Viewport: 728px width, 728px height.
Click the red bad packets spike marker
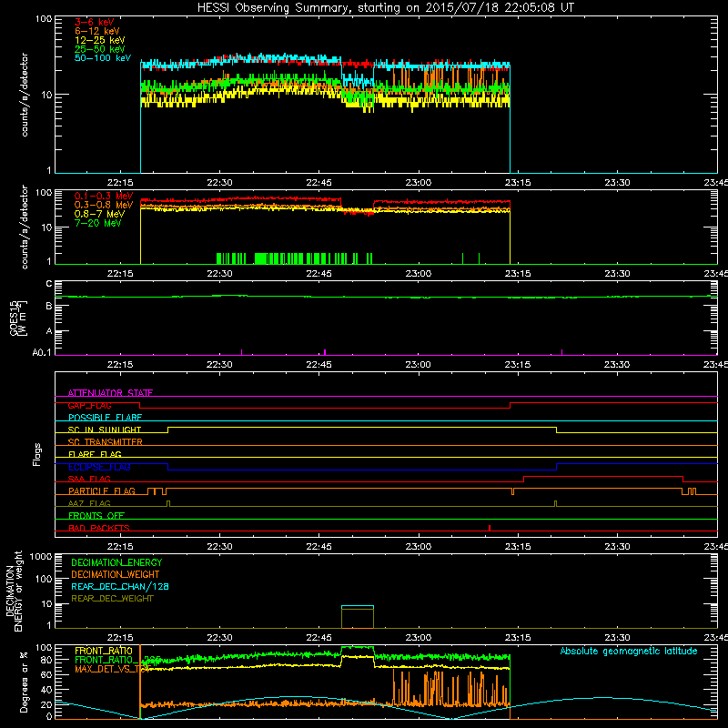coord(490,528)
